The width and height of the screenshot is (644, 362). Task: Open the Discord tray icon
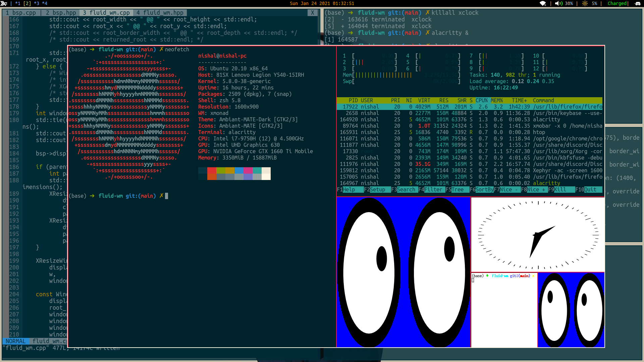638,3
